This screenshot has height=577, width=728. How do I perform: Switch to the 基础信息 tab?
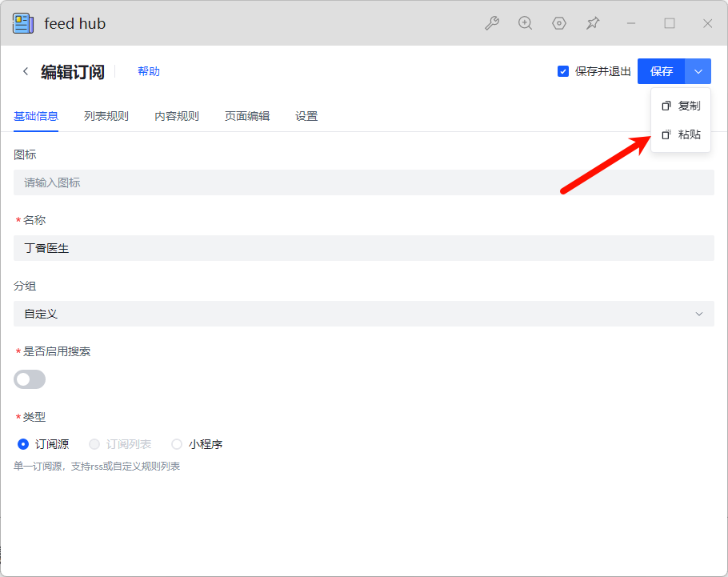click(36, 116)
